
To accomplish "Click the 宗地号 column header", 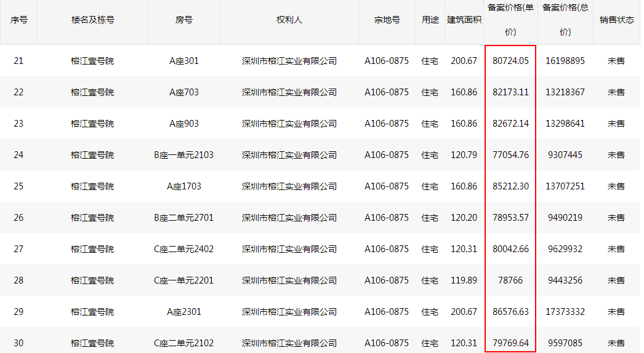I will 387,20.
